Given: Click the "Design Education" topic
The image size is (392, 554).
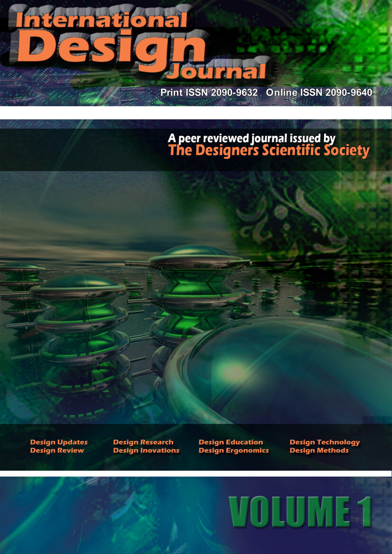Looking at the screenshot, I should 231,442.
